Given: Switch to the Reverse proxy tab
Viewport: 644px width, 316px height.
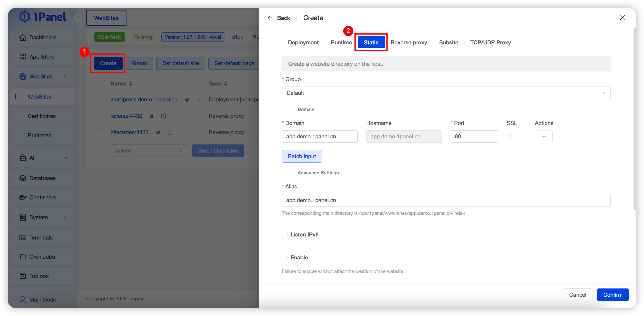Looking at the screenshot, I should click(409, 42).
